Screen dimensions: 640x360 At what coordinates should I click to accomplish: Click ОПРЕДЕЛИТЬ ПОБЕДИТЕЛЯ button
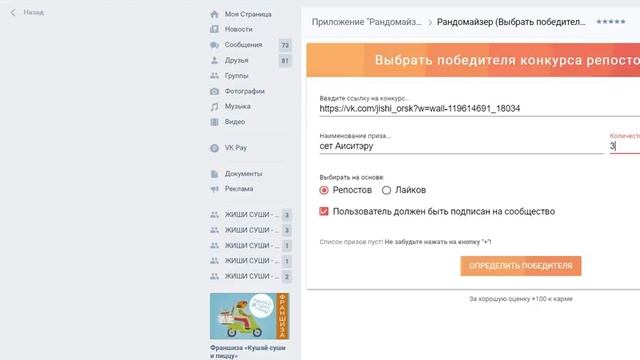click(x=521, y=266)
